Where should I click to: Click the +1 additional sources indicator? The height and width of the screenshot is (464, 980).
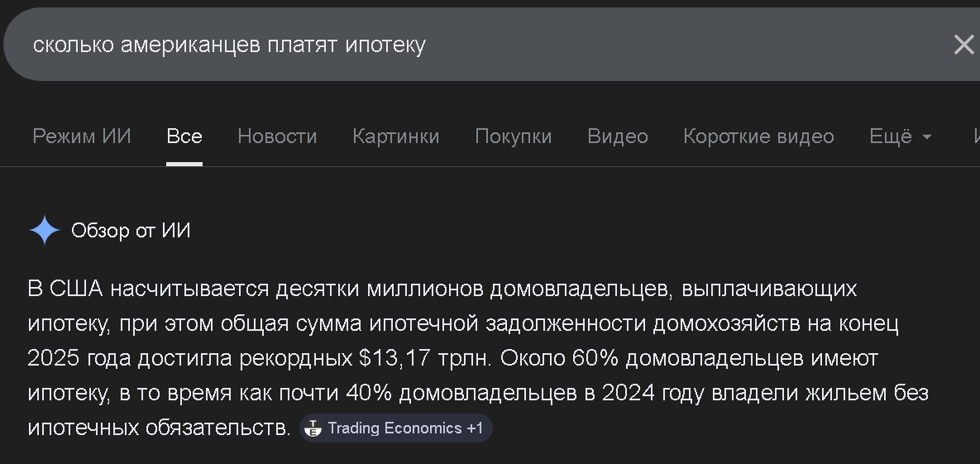(475, 428)
